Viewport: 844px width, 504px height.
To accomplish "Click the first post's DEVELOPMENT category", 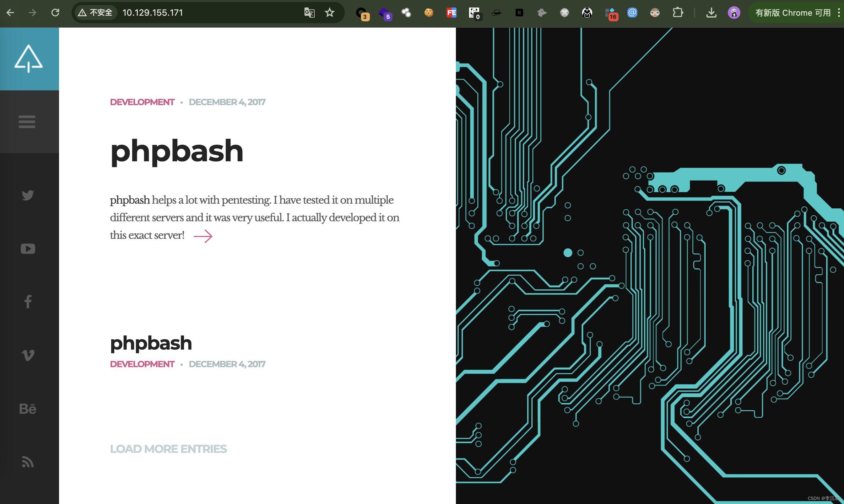I will click(x=142, y=102).
